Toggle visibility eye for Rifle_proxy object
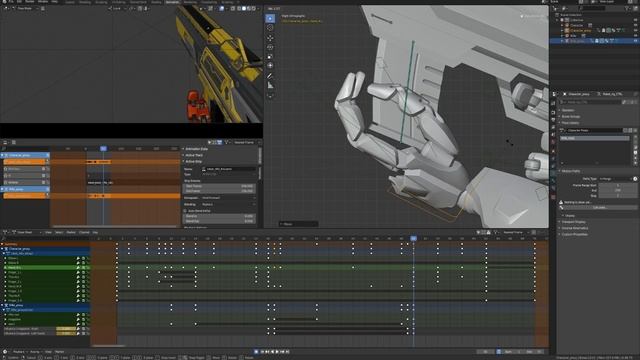640x360 pixels. [636, 41]
